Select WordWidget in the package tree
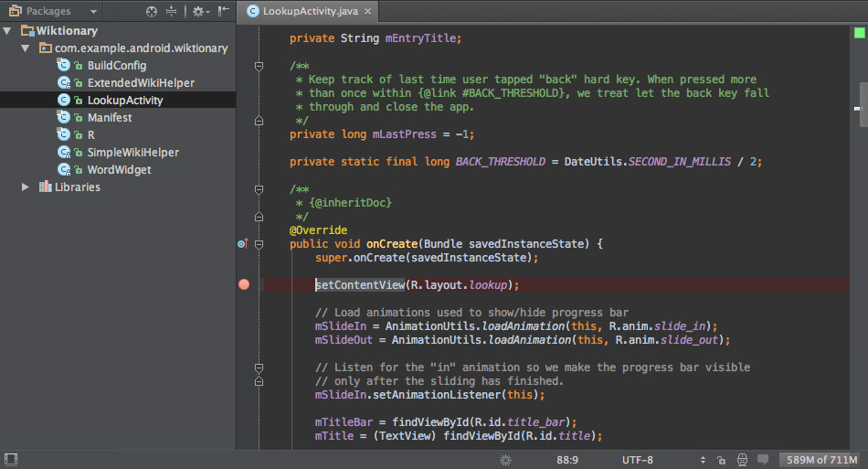Screen dimensions: 868x469 tap(119, 170)
